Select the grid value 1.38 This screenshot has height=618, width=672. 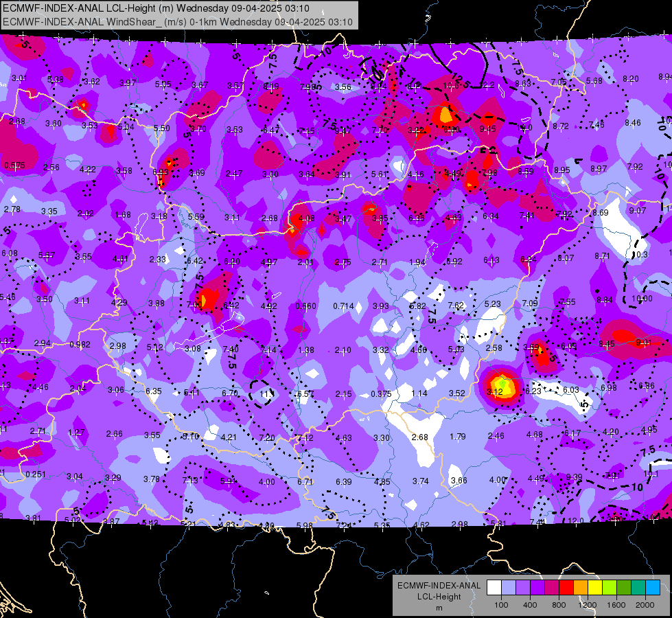coord(306,350)
